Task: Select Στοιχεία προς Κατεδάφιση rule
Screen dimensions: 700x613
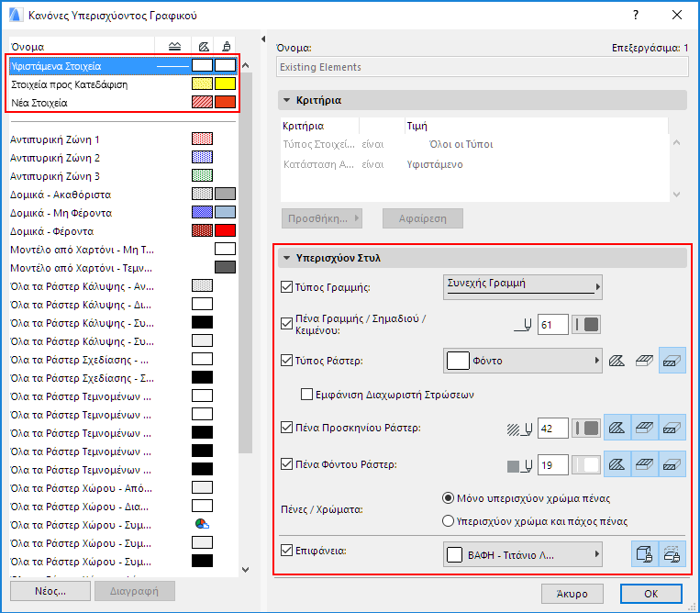Action: (x=123, y=84)
